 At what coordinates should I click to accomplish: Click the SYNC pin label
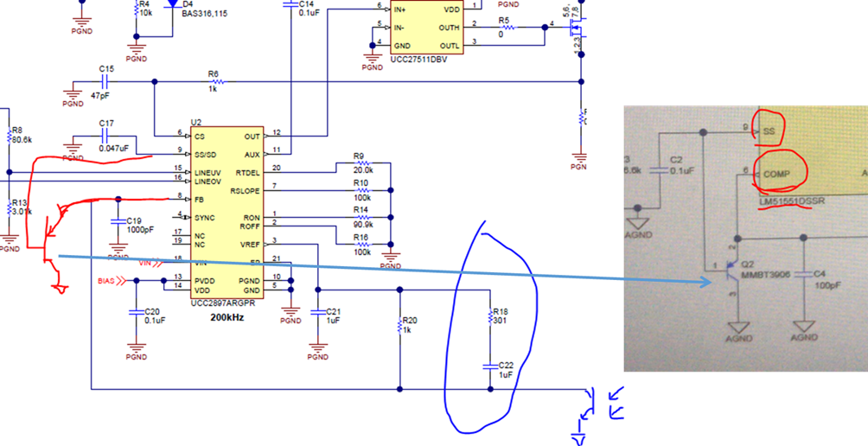pyautogui.click(x=204, y=218)
